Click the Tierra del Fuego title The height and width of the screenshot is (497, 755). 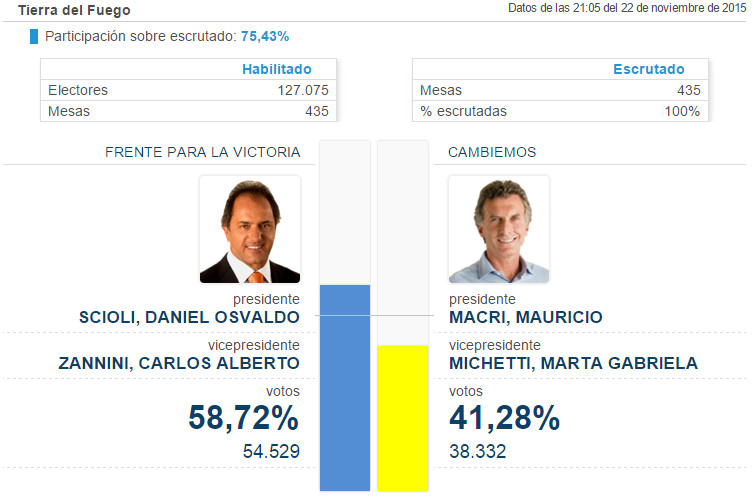[74, 10]
